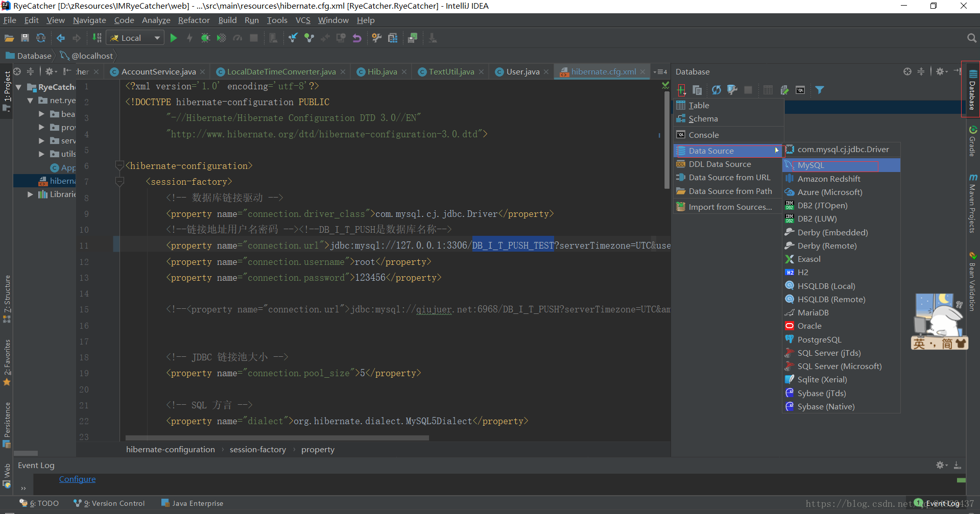
Task: Click the purple Revert arrow icon
Action: click(357, 38)
